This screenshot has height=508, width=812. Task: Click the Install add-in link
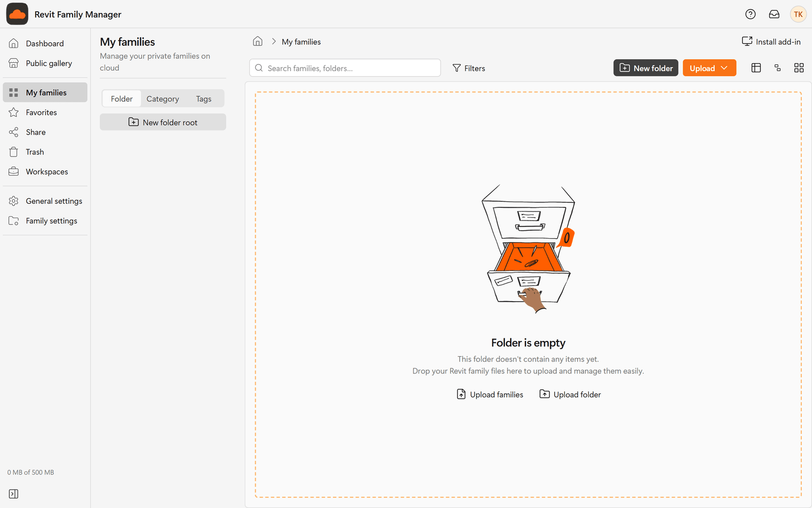pos(771,42)
